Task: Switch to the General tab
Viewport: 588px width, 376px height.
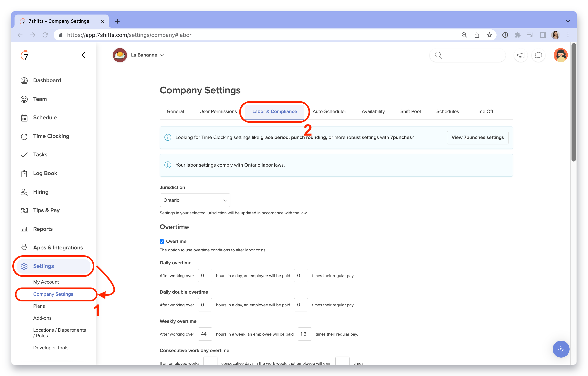Action: tap(175, 111)
